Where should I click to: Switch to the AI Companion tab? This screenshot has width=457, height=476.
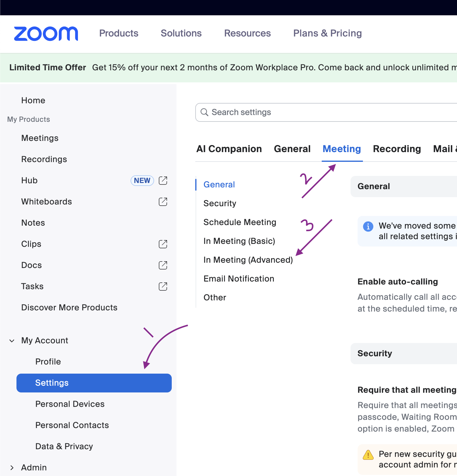(x=229, y=149)
